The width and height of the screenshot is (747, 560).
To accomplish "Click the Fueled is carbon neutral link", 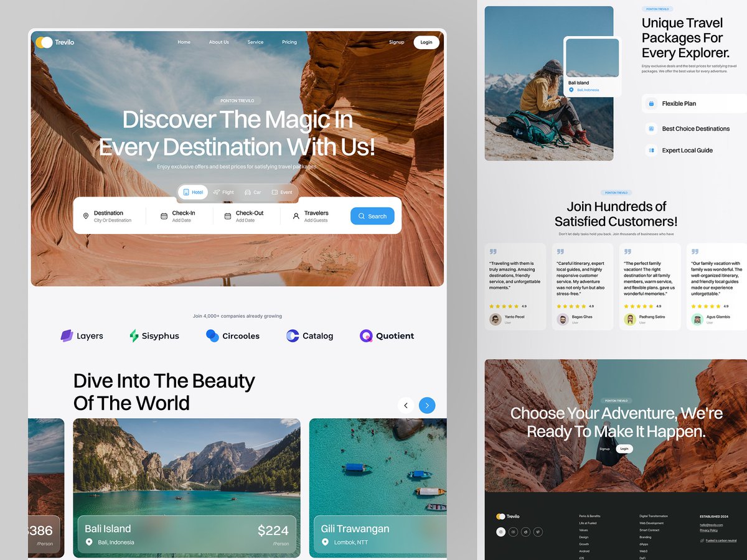I will click(x=721, y=541).
